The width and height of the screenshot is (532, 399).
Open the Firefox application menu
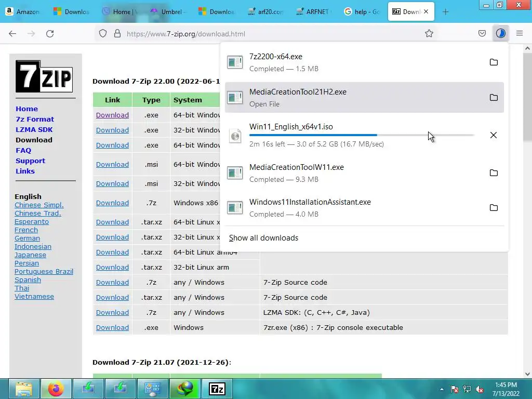[520, 33]
